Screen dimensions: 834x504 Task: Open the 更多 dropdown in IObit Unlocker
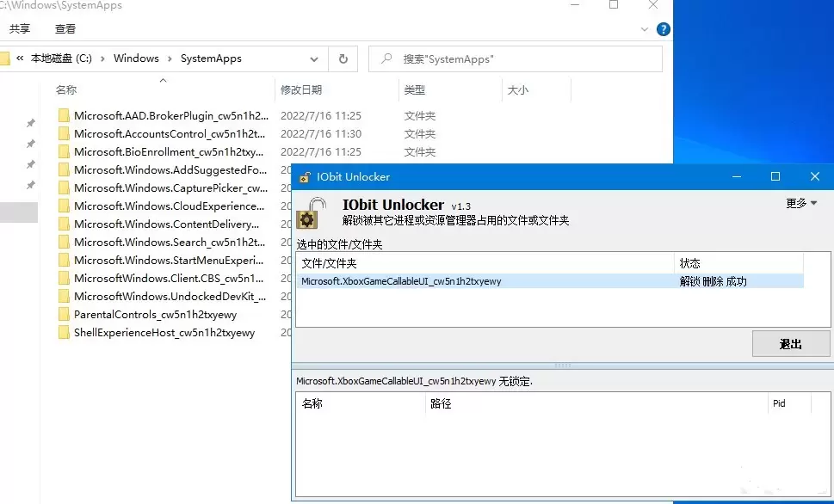801,203
